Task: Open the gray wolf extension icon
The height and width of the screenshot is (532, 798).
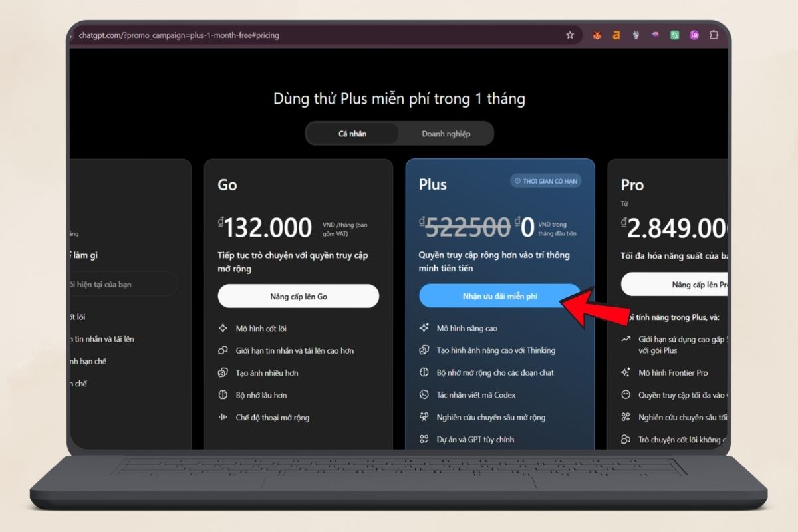Action: 636,35
